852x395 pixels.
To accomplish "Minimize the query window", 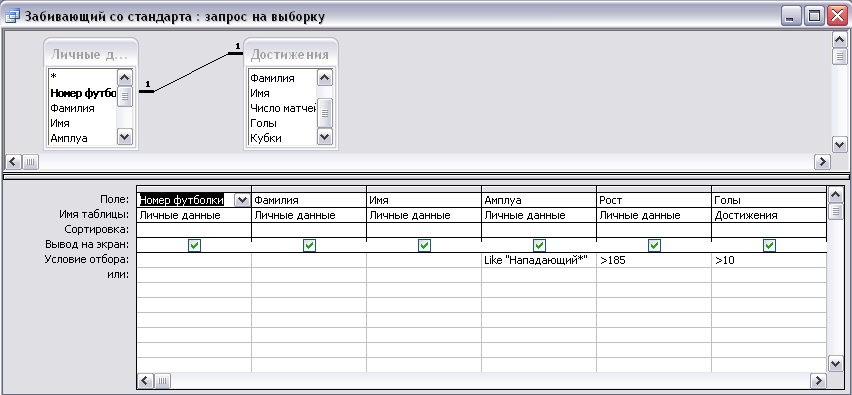I will point(791,16).
